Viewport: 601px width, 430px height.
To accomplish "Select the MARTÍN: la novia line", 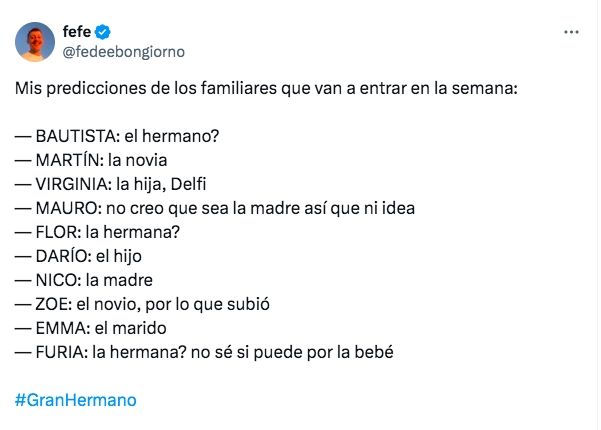I will (91, 160).
